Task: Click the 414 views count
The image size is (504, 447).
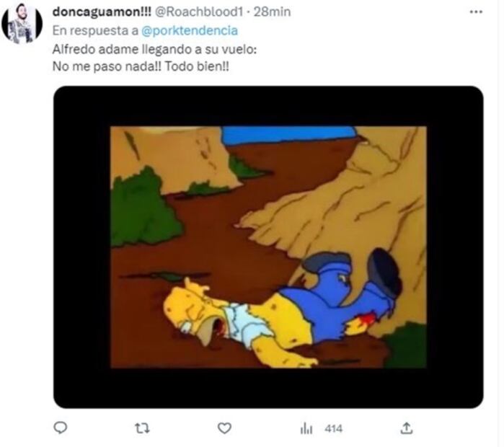Action: (x=333, y=428)
